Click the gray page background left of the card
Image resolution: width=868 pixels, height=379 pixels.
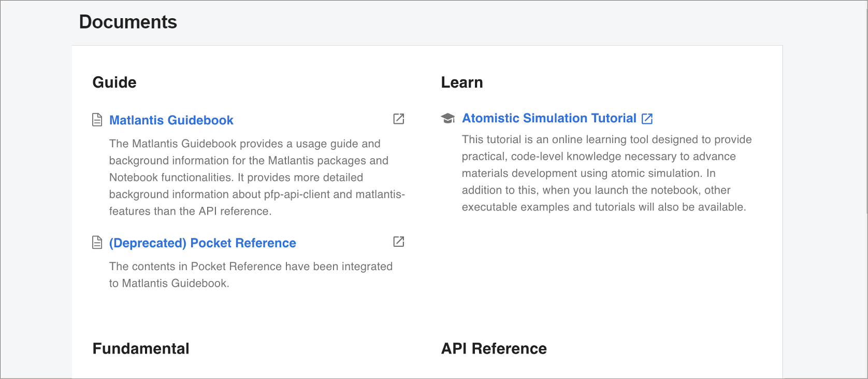pos(36,207)
